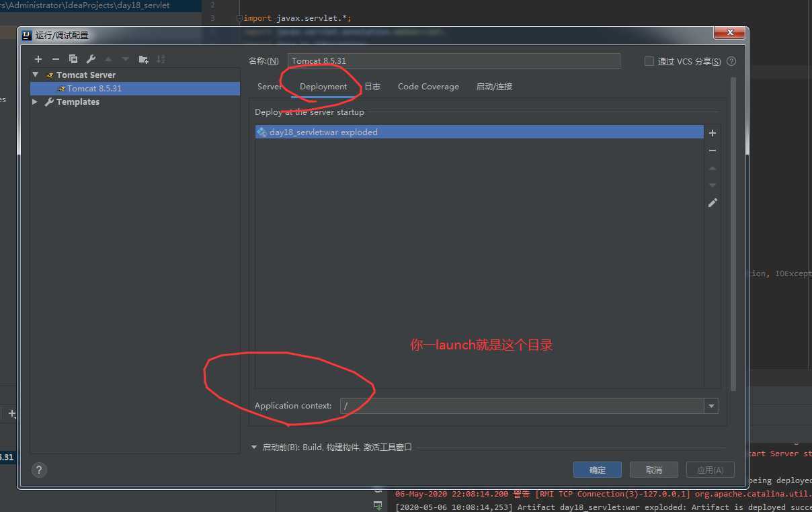Collapse Tomcat Server tree node
812x512 pixels.
(36, 75)
